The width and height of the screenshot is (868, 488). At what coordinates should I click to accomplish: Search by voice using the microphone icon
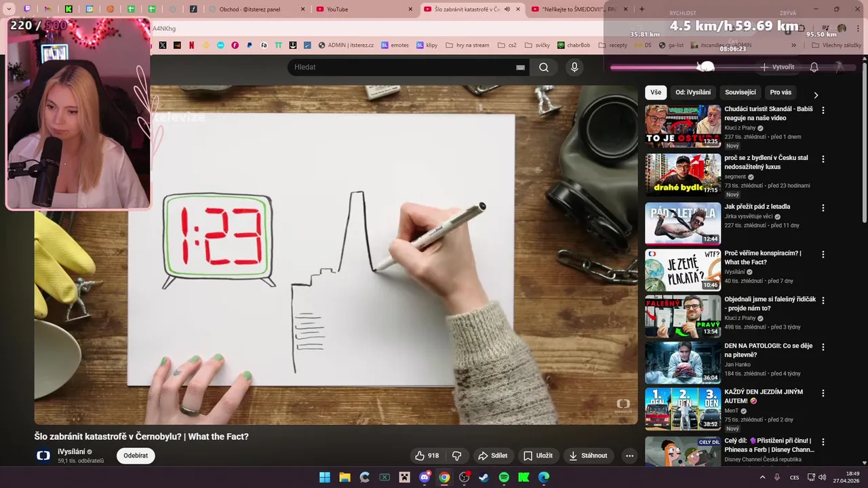coord(574,67)
